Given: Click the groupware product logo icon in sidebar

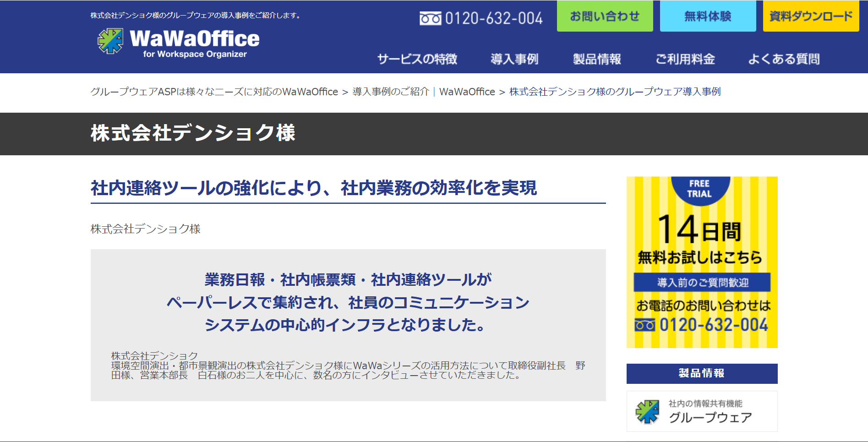Looking at the screenshot, I should pos(647,411).
